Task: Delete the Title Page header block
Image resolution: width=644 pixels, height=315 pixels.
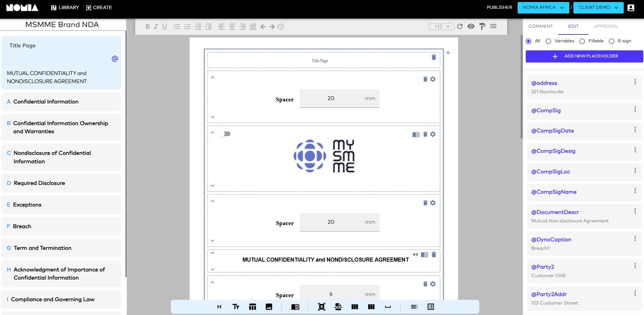Action: [x=434, y=57]
